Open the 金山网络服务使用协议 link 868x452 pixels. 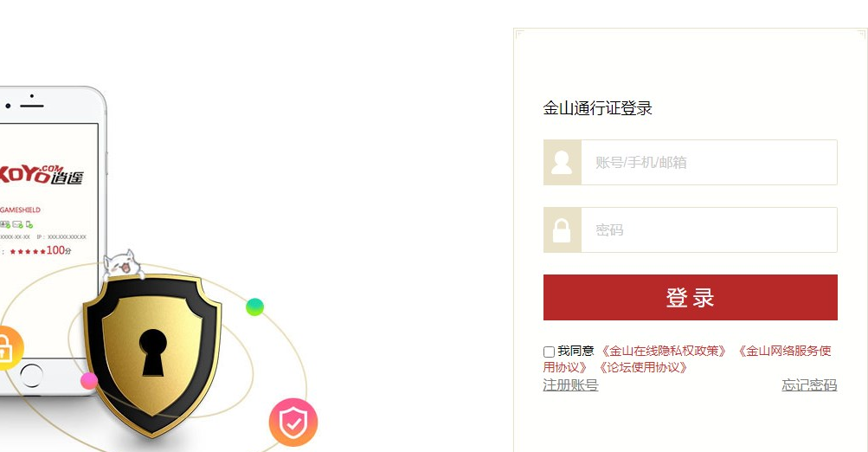687,359
